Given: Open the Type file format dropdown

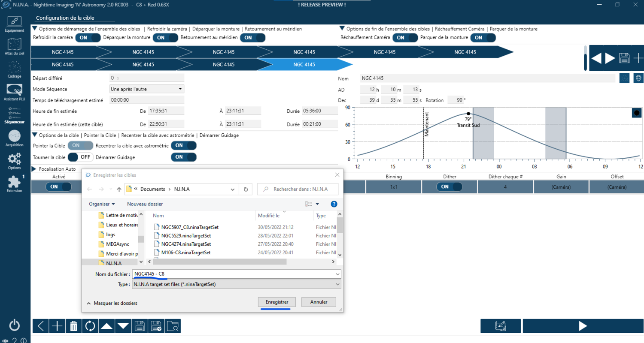Looking at the screenshot, I should click(x=237, y=284).
